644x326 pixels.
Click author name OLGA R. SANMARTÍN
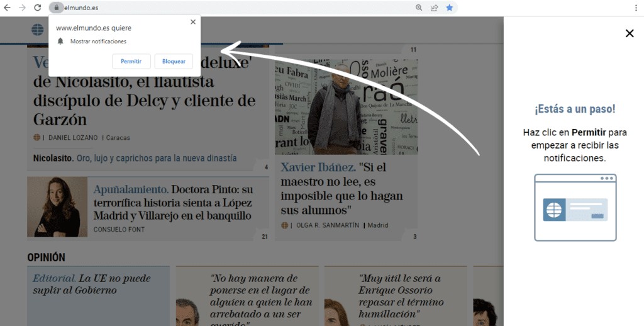click(x=328, y=225)
